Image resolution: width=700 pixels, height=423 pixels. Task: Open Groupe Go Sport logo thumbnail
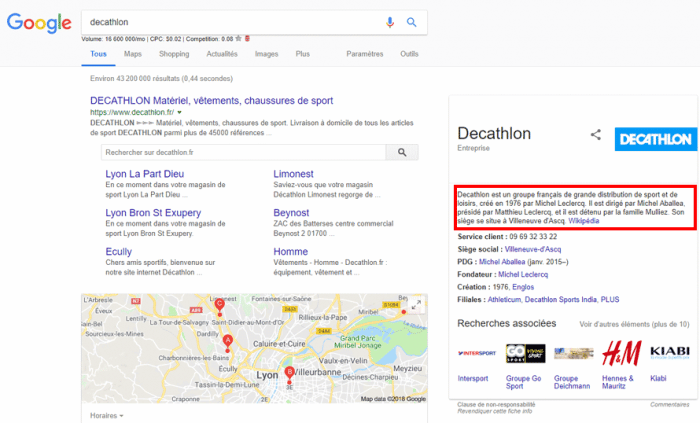(525, 353)
